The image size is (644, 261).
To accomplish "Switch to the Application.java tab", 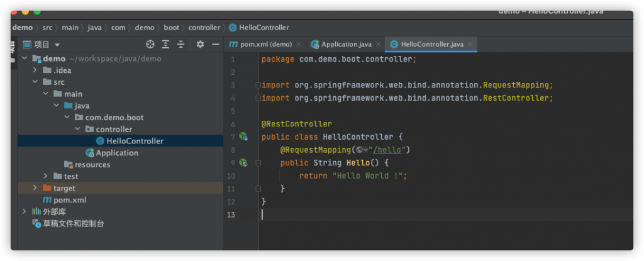I will click(x=341, y=44).
